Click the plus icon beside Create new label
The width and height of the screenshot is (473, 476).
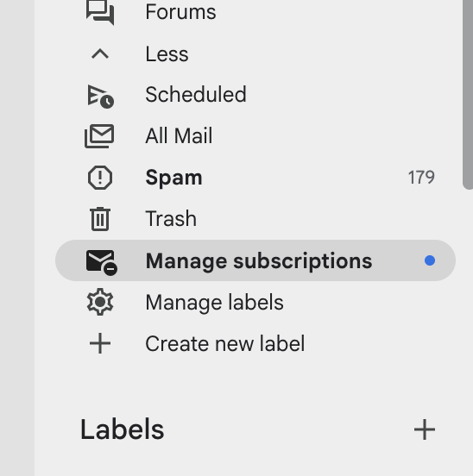tap(100, 344)
